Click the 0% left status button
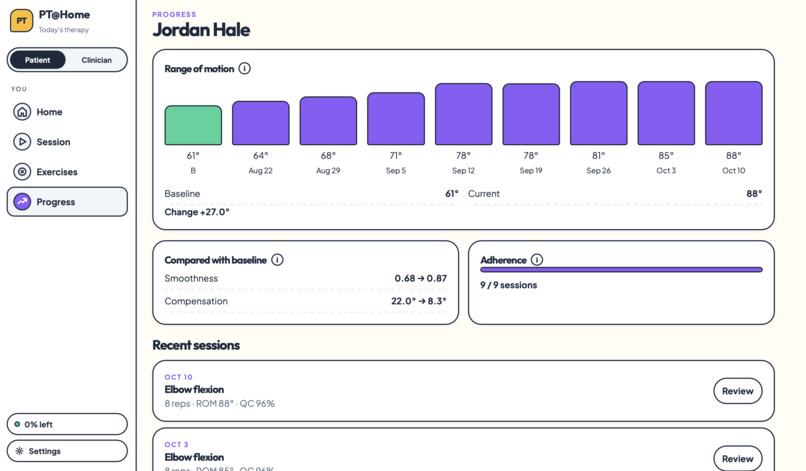Screen dimensions: 806x471 tap(67, 424)
